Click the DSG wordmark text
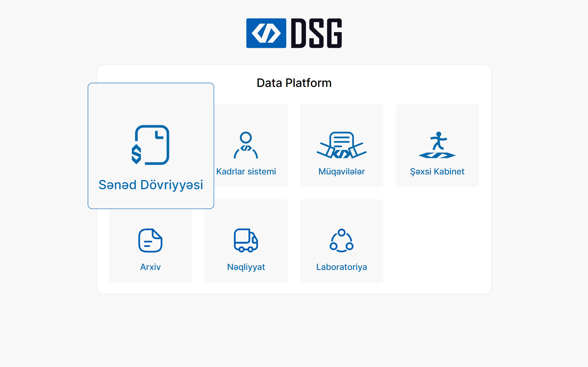The image size is (588, 367). tap(316, 33)
